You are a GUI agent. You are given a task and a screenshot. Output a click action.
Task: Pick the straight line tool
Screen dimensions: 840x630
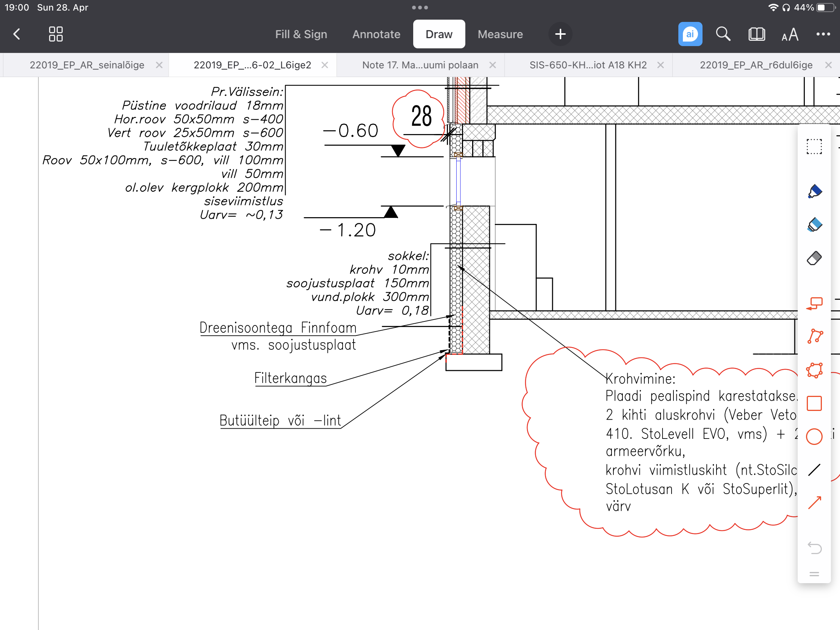[x=814, y=470]
